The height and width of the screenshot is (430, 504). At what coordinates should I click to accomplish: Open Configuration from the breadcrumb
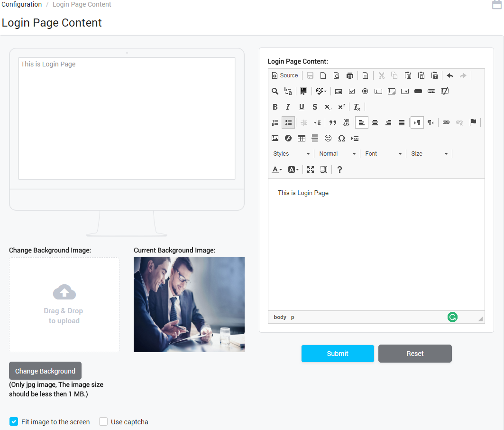pos(22,4)
